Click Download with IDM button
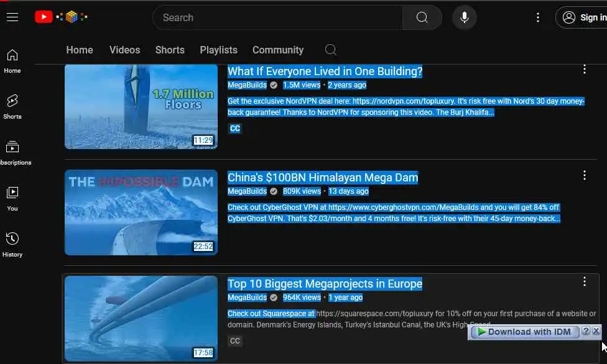This screenshot has height=364, width=607. [x=524, y=332]
